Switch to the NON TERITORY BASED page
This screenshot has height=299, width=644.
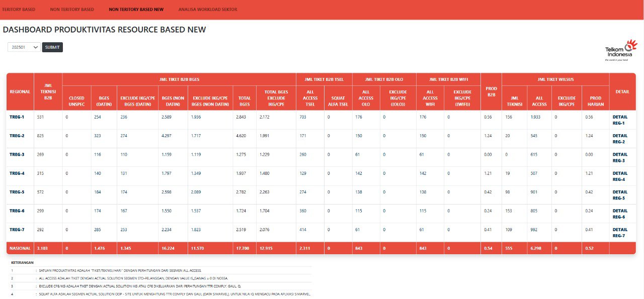[72, 10]
